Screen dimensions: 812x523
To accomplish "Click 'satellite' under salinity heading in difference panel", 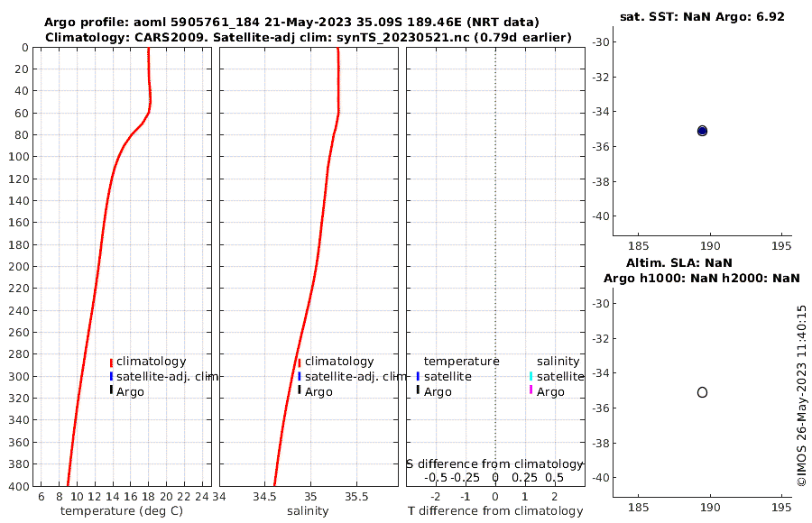I will coord(560,376).
